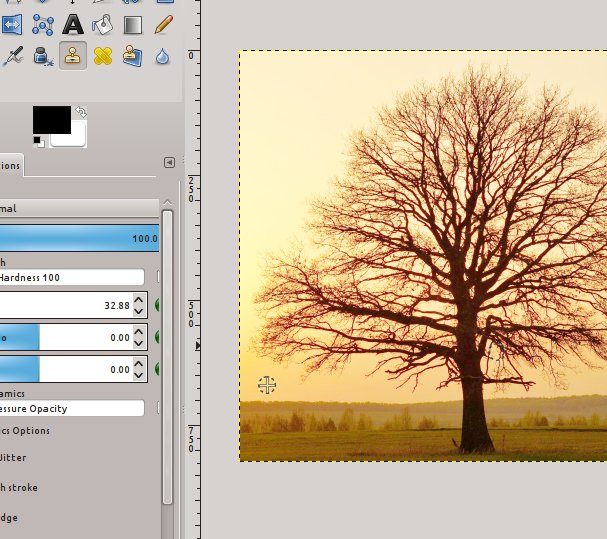607x539 pixels.
Task: Increase angle with up arrow
Action: (x=139, y=364)
